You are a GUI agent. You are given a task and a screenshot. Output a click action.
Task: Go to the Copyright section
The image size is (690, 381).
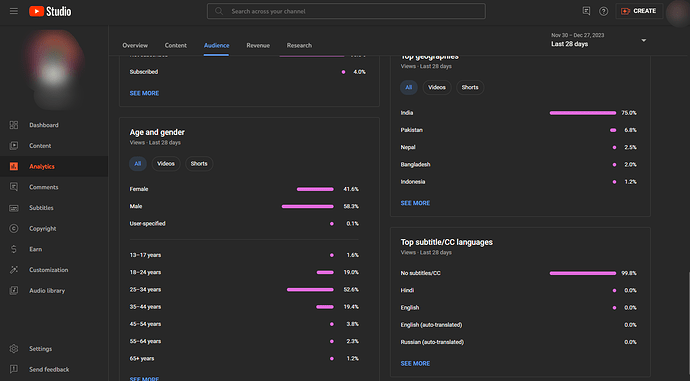[x=43, y=228]
